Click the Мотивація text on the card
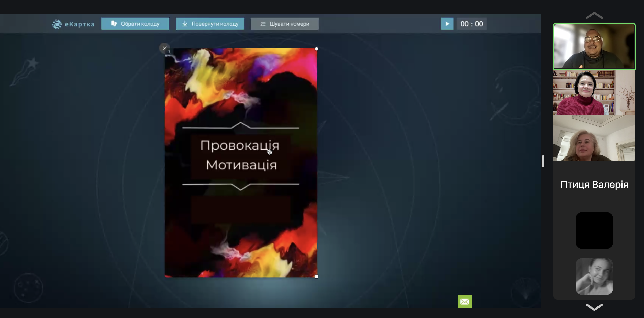644x318 pixels. click(x=241, y=165)
